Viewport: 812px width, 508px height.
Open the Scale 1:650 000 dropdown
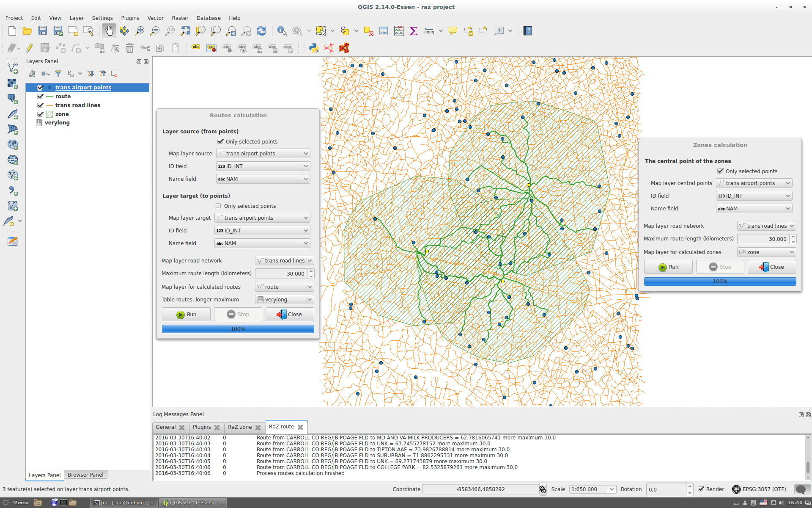pyautogui.click(x=592, y=489)
